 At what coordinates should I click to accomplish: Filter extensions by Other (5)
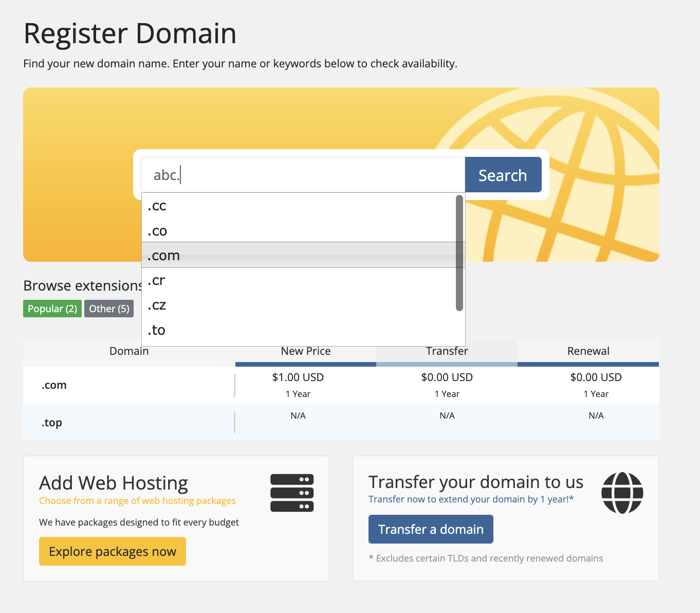point(109,309)
